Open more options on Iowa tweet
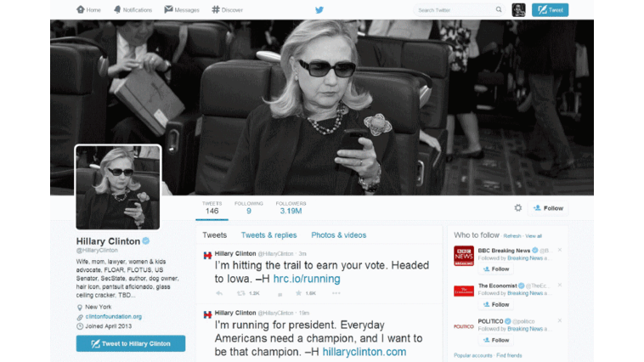This screenshot has width=644, height=362. click(336, 293)
